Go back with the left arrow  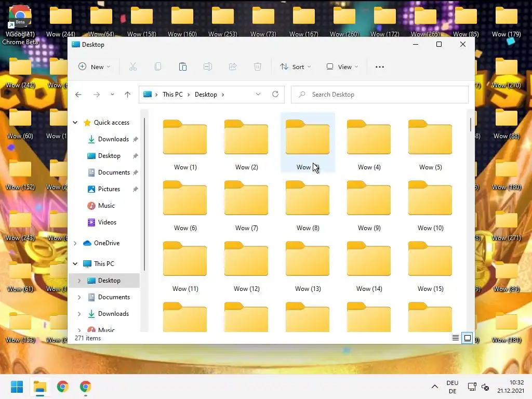78,95
